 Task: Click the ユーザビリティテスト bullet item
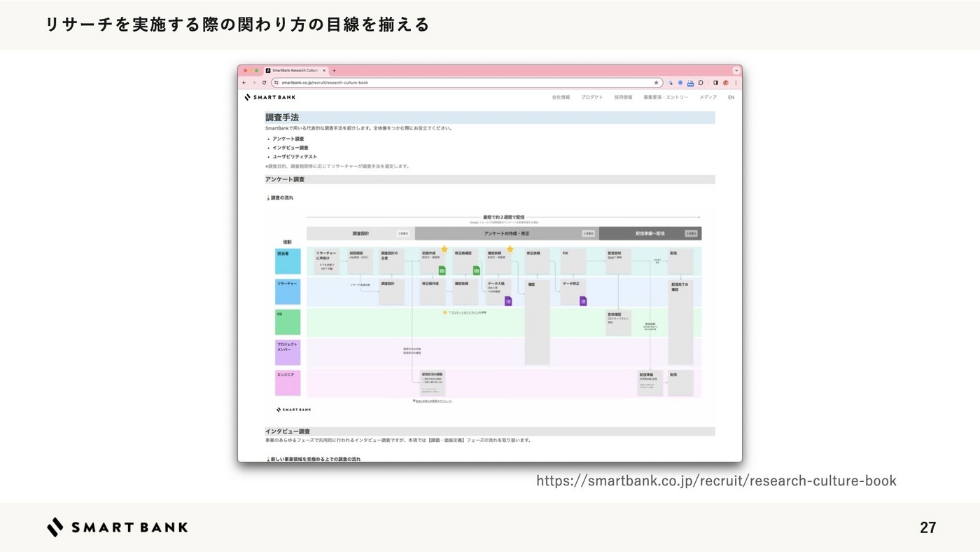point(295,157)
